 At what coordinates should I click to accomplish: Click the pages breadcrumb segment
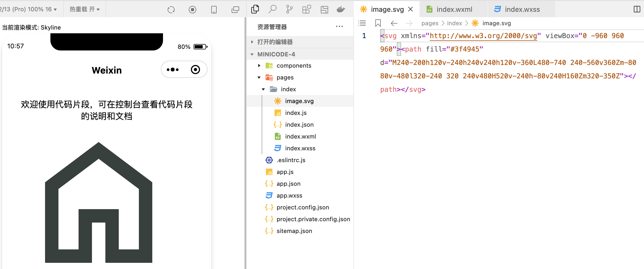click(430, 23)
